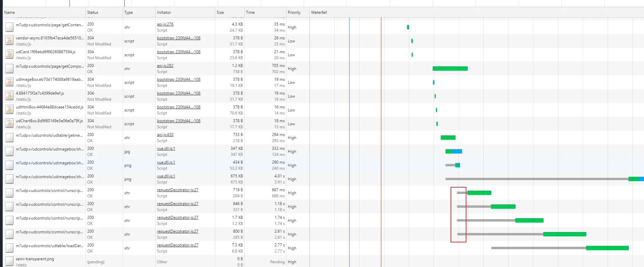Select the green-blue waterfall bar of the jpg request

454,152
